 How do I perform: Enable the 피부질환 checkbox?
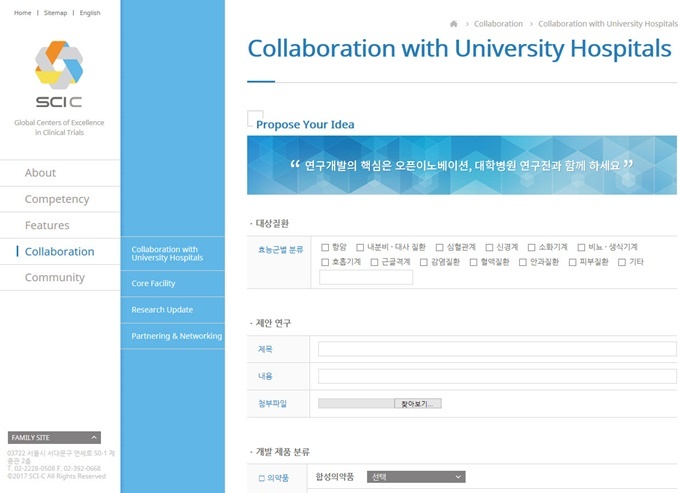tap(572, 262)
